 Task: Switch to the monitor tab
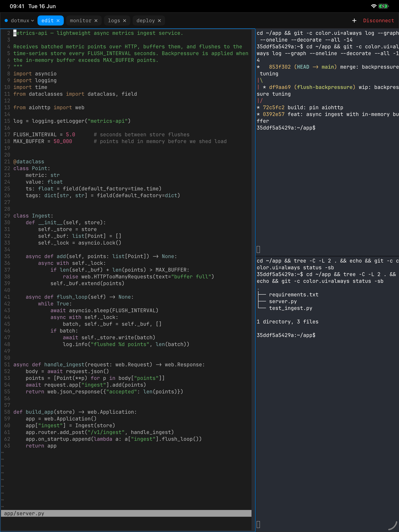pos(81,20)
